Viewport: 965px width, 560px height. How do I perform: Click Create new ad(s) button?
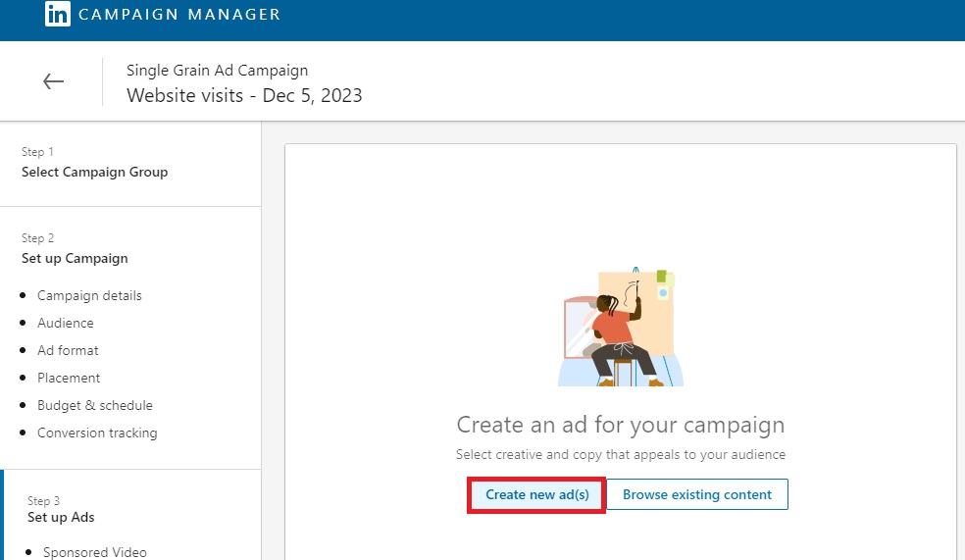536,494
